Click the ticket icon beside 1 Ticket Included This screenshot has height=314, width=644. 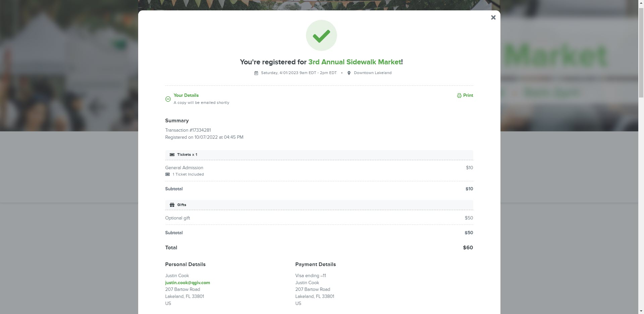click(x=168, y=174)
